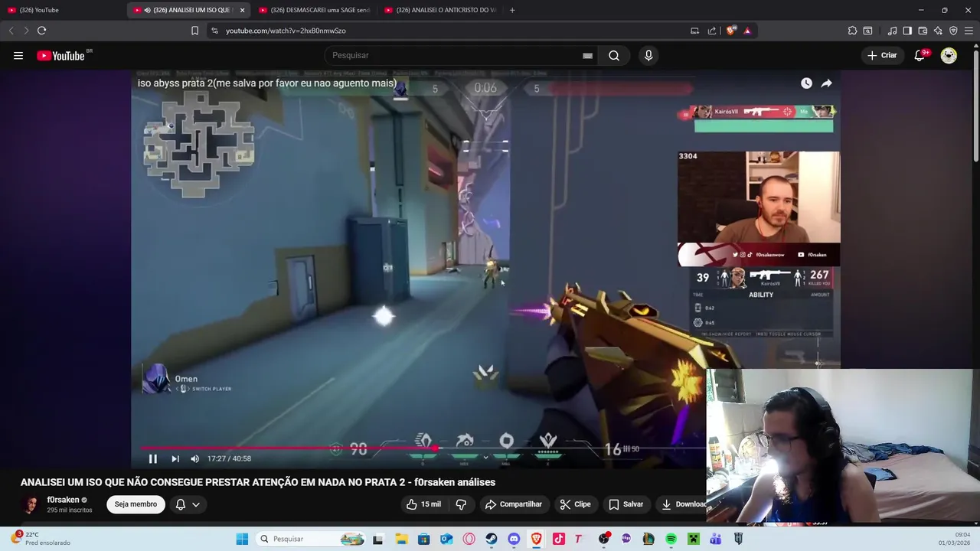Click the Criar create button
This screenshot has width=980, height=551.
click(x=882, y=55)
